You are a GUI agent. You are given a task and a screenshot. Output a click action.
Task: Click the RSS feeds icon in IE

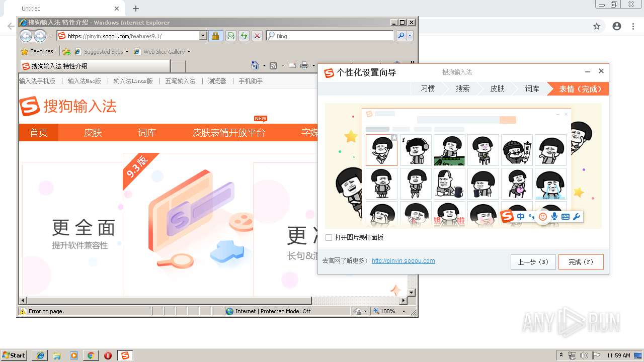pyautogui.click(x=273, y=65)
